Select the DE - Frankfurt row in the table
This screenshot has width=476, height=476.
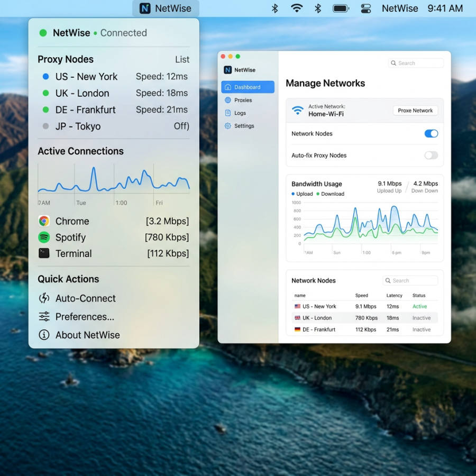tap(364, 329)
